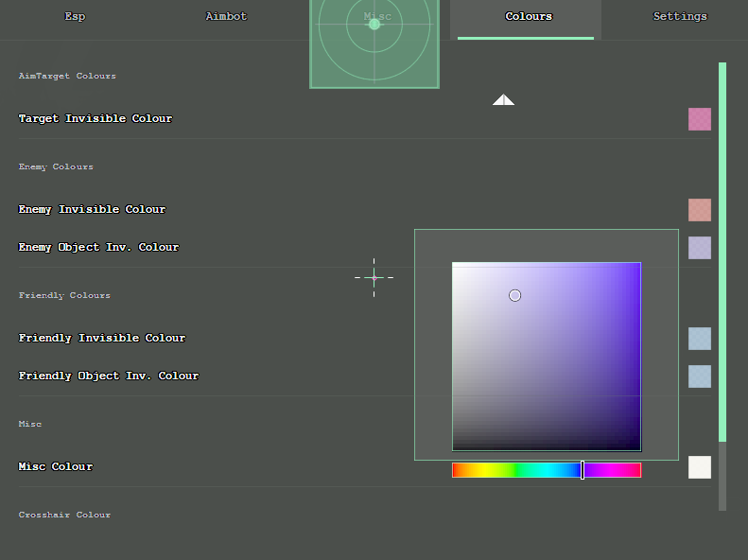Pick a shade in the saturation square
This screenshot has height=560, width=748.
click(547, 357)
